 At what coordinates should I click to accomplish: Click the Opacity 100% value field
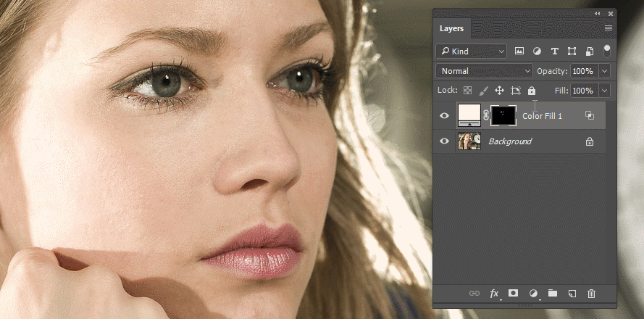click(585, 71)
